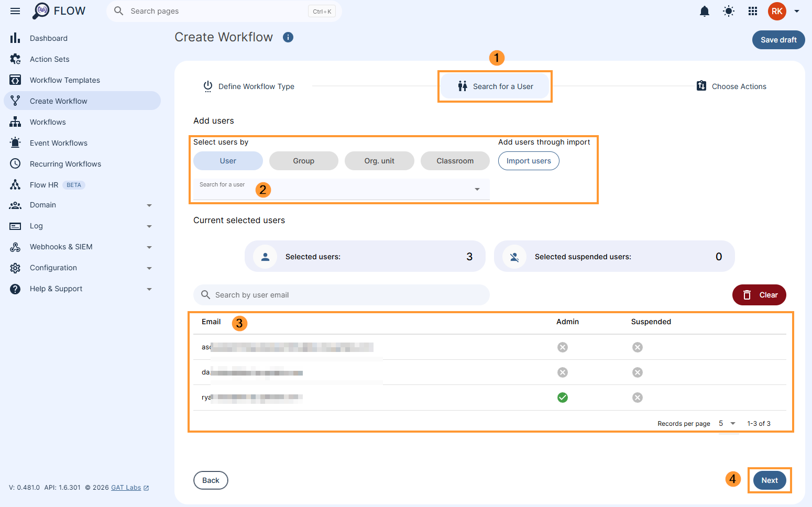Select Create Workflow sidebar item
Image resolution: width=812 pixels, height=507 pixels.
[x=82, y=101]
